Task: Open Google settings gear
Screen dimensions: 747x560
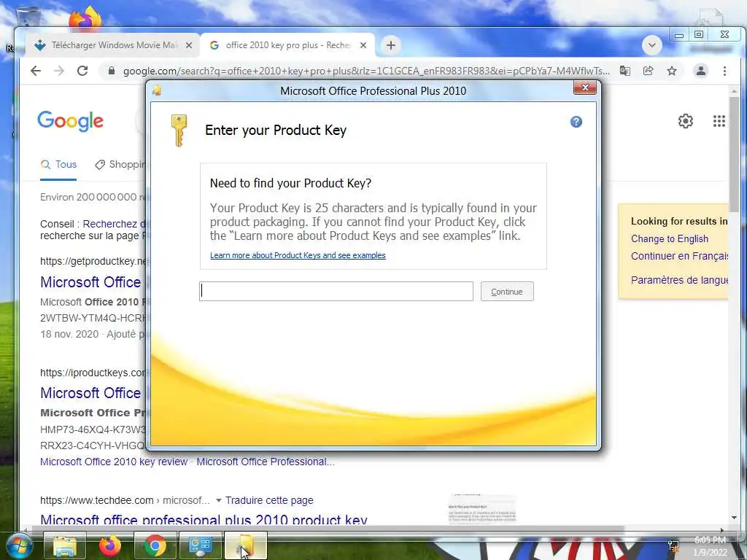Action: coord(686,121)
